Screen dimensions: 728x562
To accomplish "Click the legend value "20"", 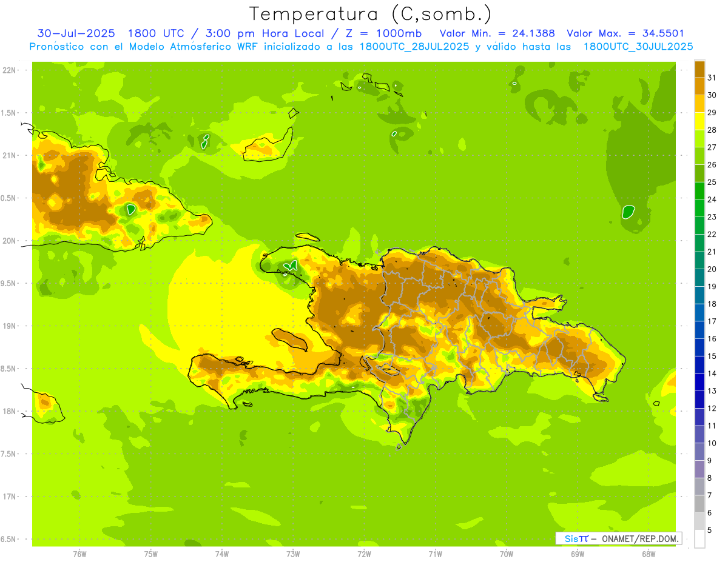I will pyautogui.click(x=712, y=269).
